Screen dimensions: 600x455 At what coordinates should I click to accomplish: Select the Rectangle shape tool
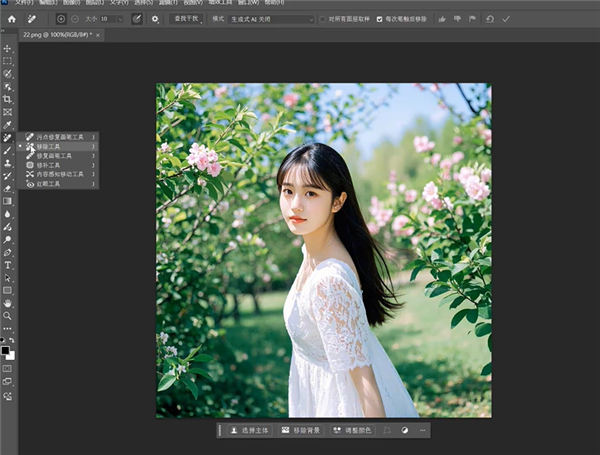7,290
